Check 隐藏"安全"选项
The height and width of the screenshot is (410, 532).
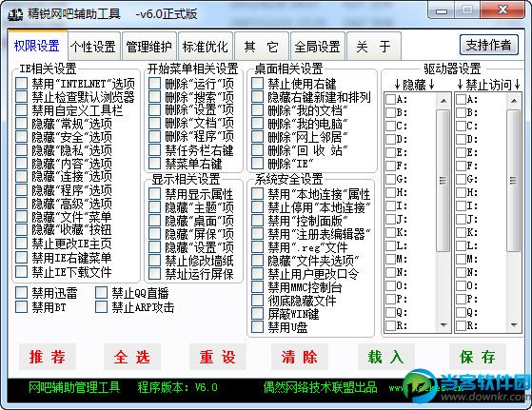click(x=21, y=137)
